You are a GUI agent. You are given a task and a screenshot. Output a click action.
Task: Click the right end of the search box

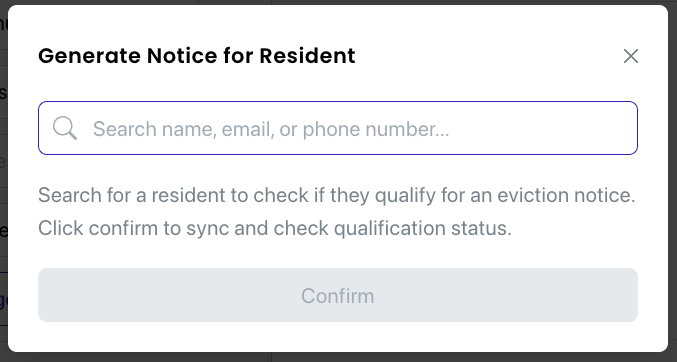pyautogui.click(x=604, y=128)
